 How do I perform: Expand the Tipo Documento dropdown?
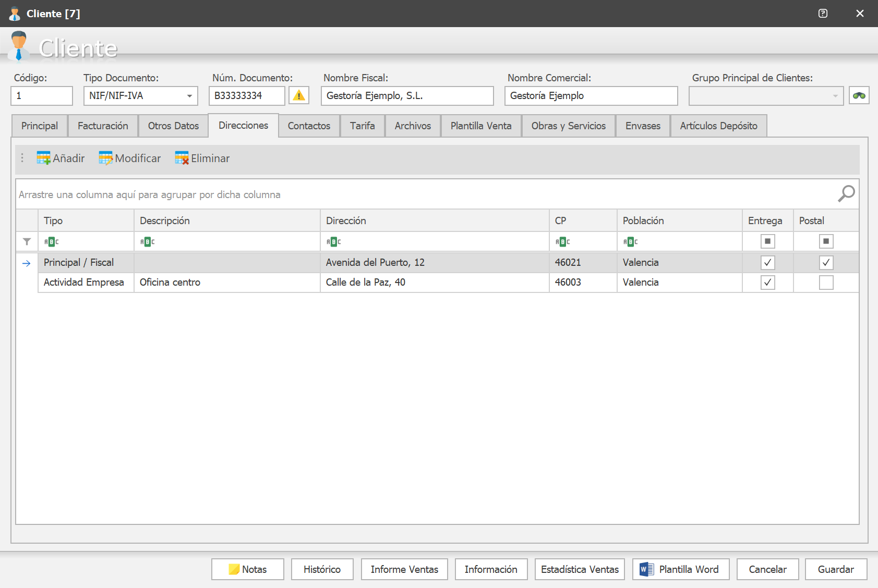click(x=189, y=96)
